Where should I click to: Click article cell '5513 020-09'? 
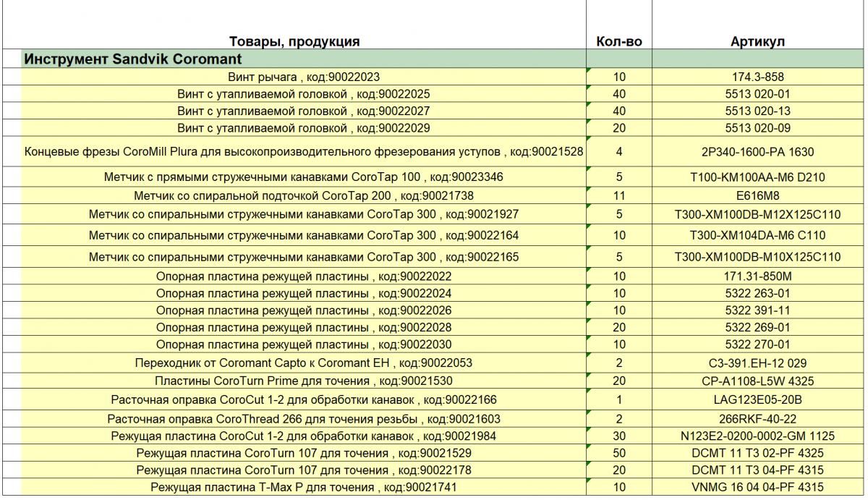[x=758, y=128]
